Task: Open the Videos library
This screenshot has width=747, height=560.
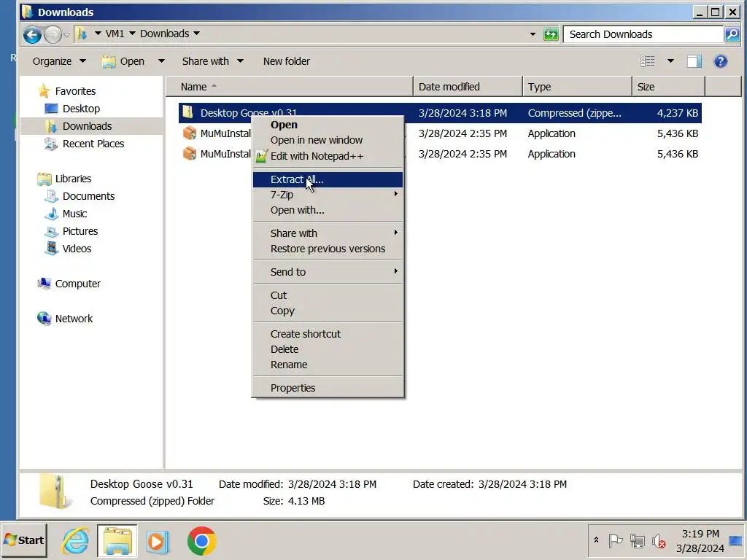Action: click(x=76, y=249)
